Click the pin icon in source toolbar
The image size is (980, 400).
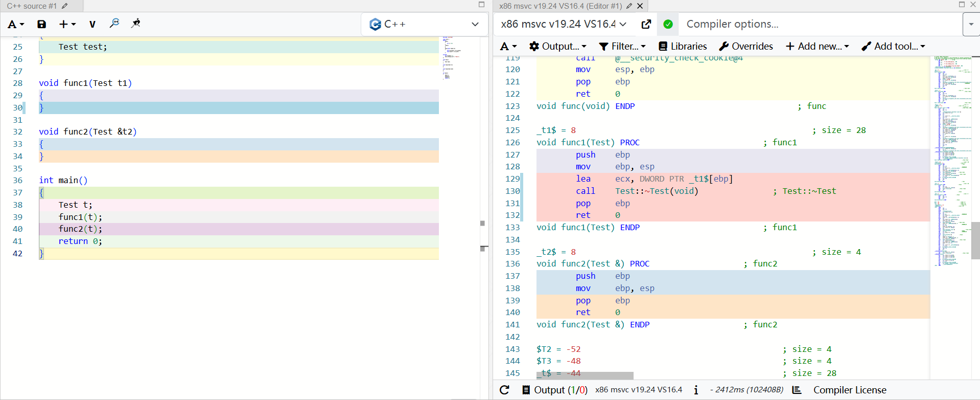tap(136, 24)
